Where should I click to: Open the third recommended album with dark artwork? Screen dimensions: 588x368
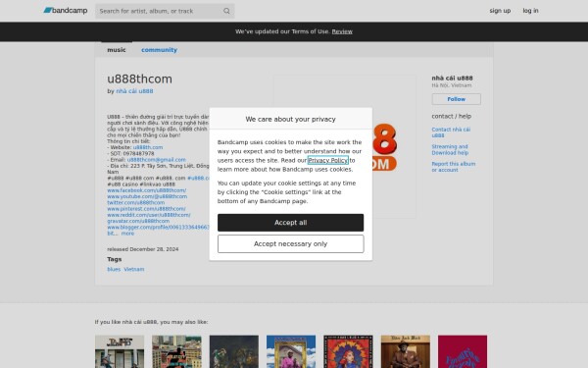point(233,351)
